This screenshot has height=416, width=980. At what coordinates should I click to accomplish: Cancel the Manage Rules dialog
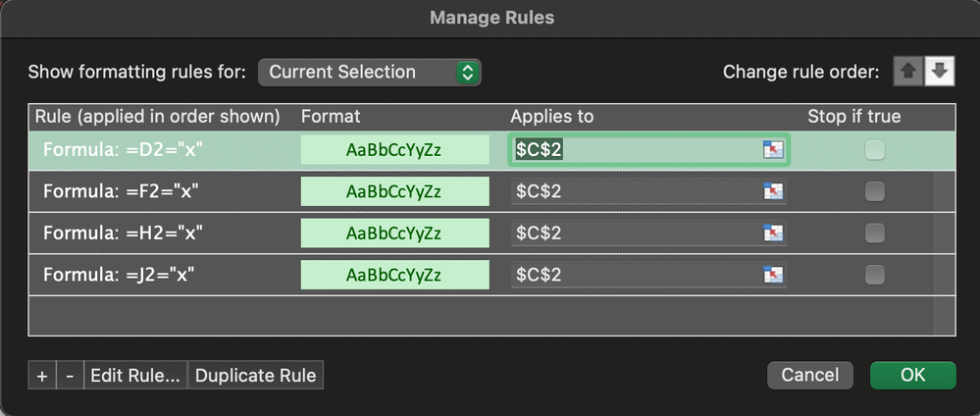pyautogui.click(x=810, y=375)
